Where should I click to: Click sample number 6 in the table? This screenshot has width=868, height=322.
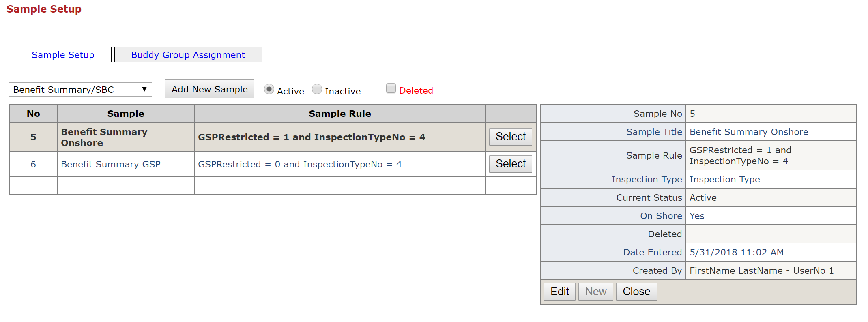(33, 164)
